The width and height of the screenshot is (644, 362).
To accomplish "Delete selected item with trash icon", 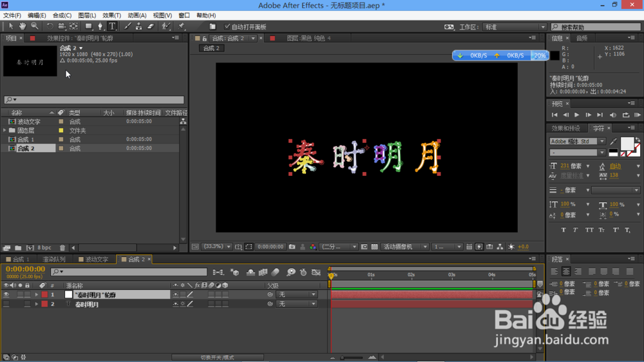I will [62, 248].
